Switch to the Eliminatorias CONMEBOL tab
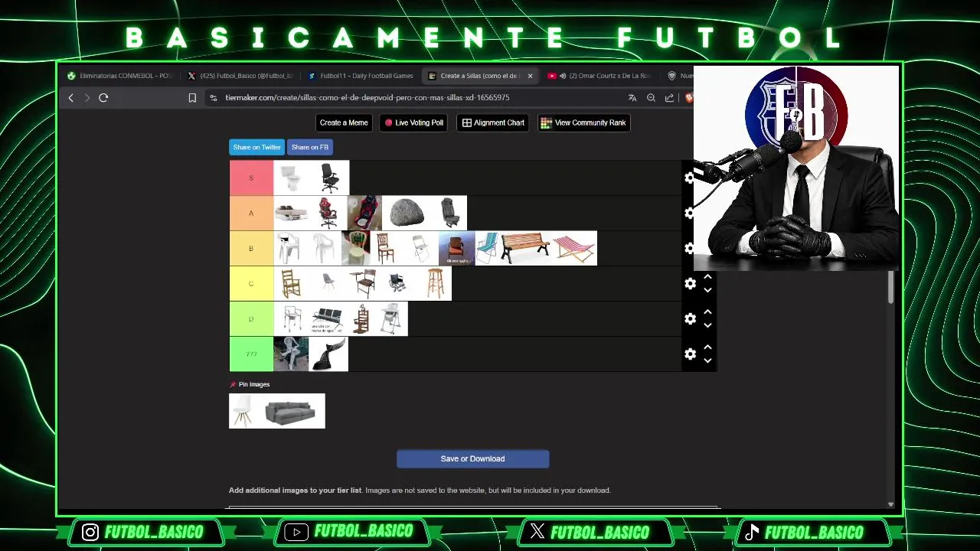Viewport: 980px width, 551px height. pyautogui.click(x=119, y=76)
